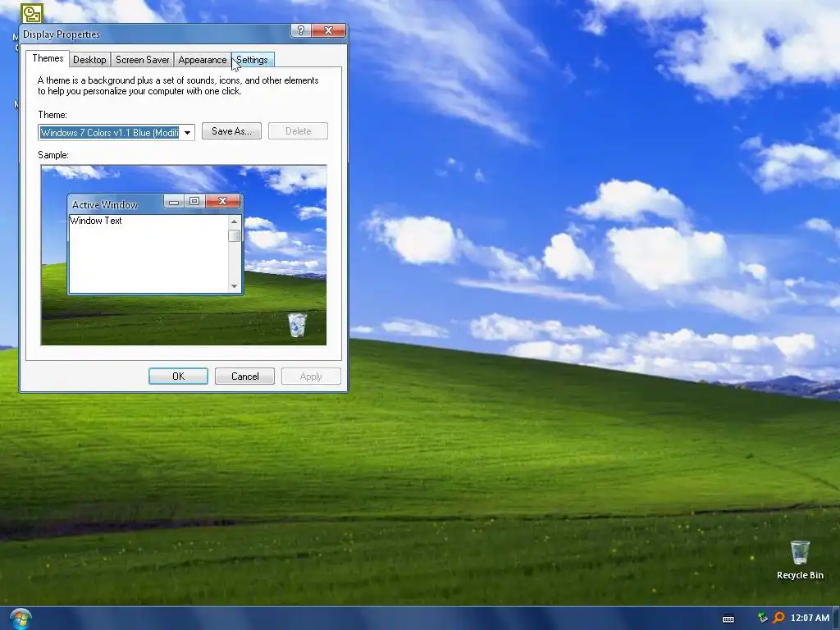Click the keyboard icon in the taskbar
Screen dimensions: 840x630
[728, 619]
